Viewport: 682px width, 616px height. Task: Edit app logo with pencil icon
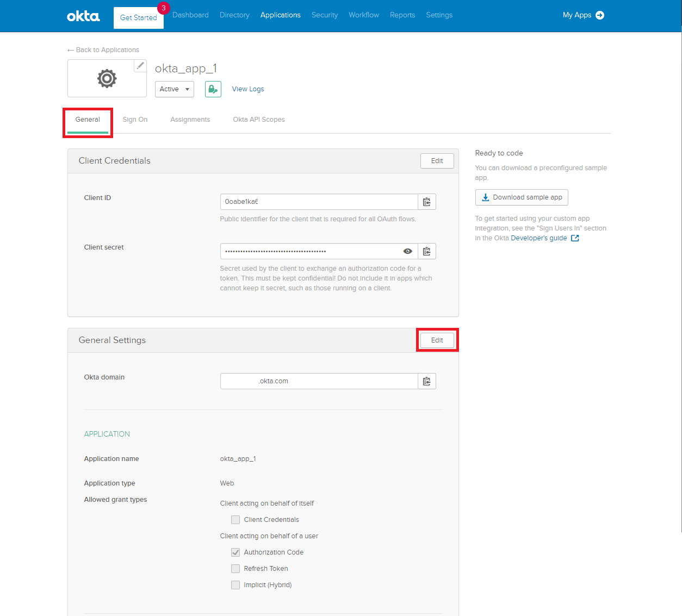(x=140, y=66)
